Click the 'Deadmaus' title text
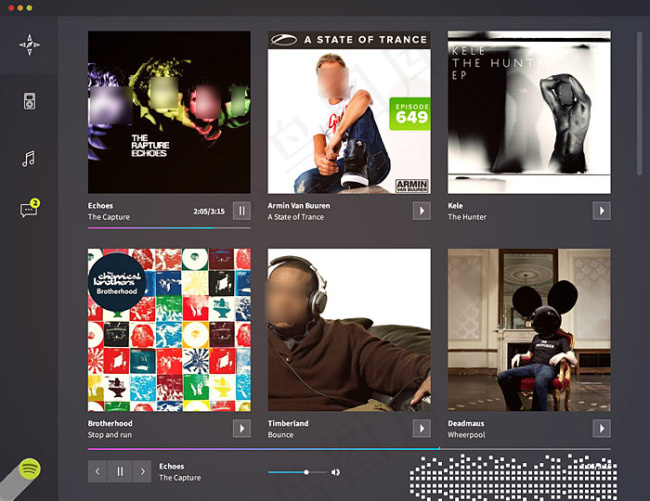650x501 pixels. click(466, 423)
